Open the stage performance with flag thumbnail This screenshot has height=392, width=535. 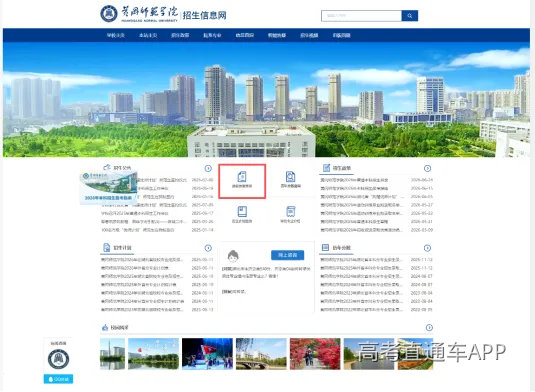[207, 354]
